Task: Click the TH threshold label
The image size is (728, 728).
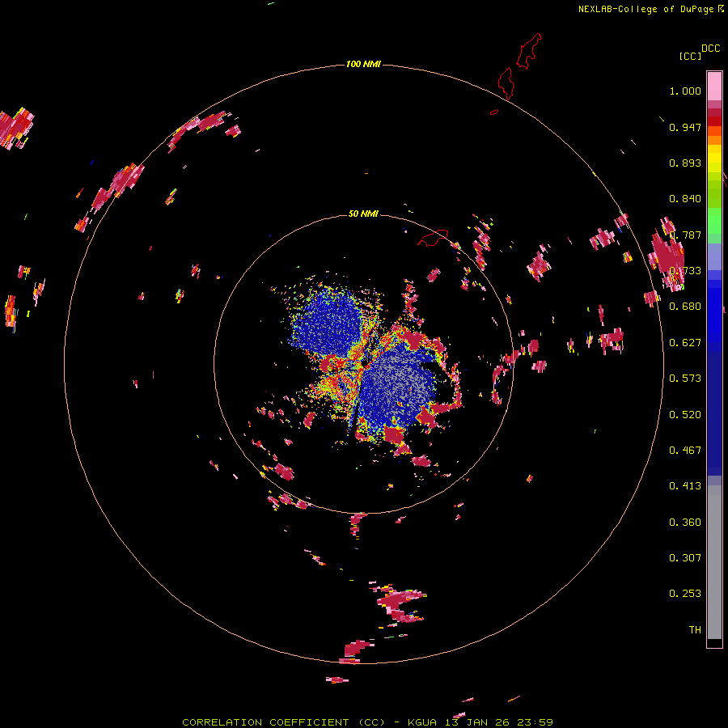Action: (695, 630)
